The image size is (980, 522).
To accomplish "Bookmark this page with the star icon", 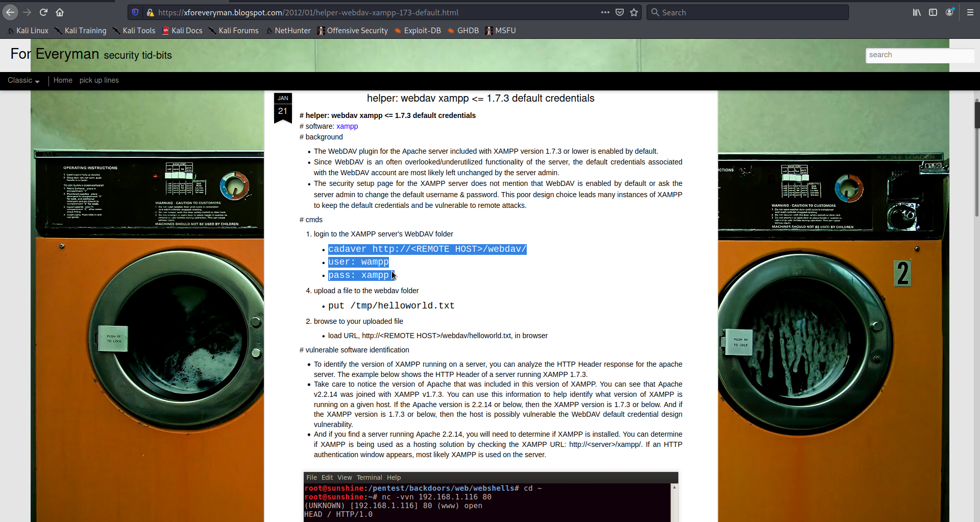I will (634, 12).
